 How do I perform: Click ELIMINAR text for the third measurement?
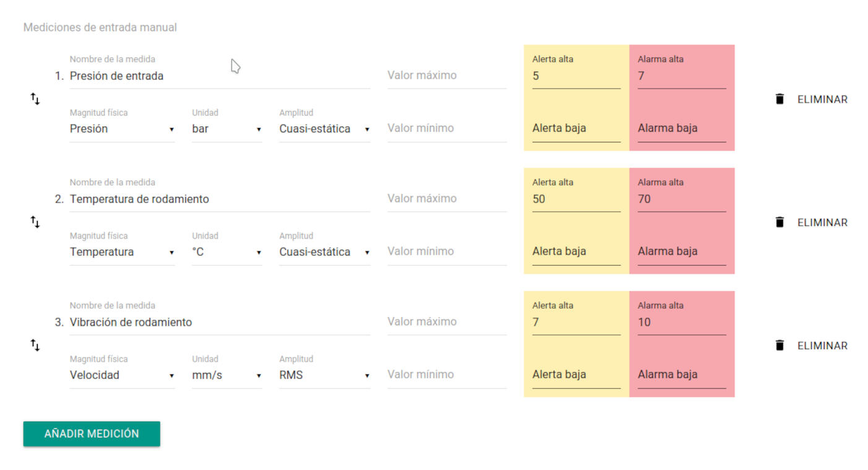tap(822, 346)
